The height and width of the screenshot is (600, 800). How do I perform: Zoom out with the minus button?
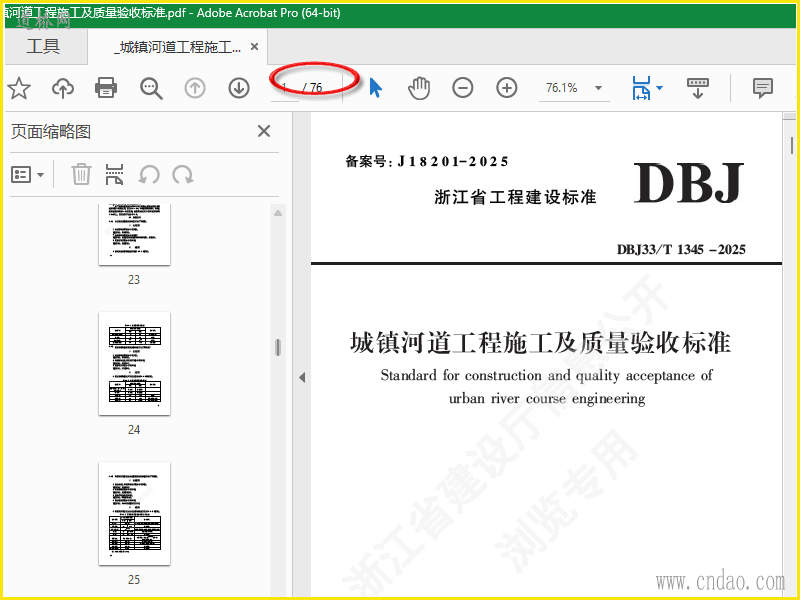click(x=462, y=88)
